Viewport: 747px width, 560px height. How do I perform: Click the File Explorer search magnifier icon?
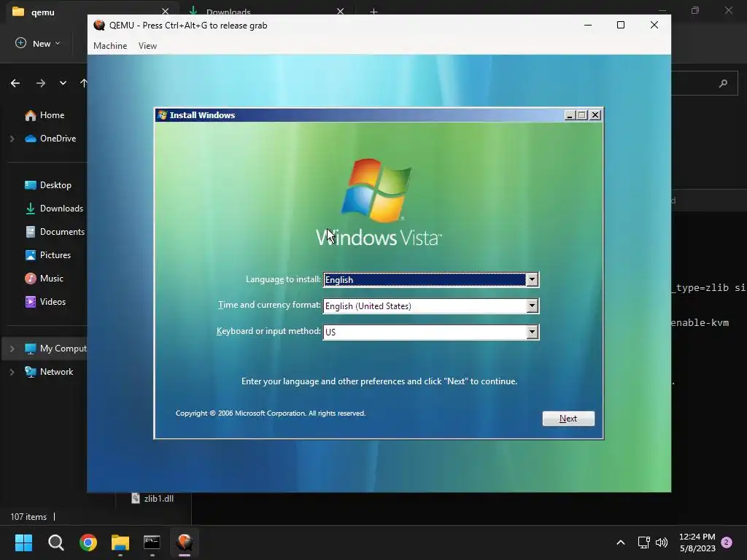point(723,83)
